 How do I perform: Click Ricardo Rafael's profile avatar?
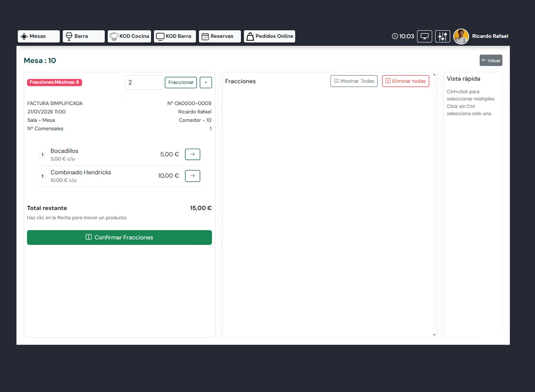[x=461, y=36]
